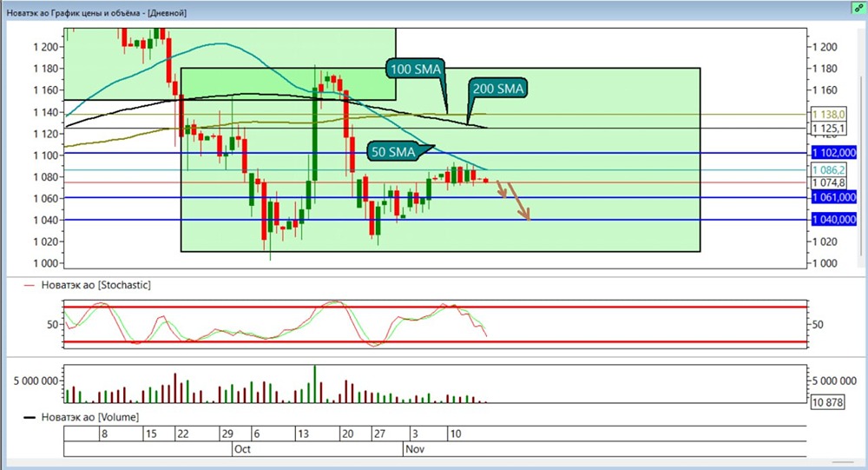Click the 1 040,000 level label
868x470 pixels.
833,220
